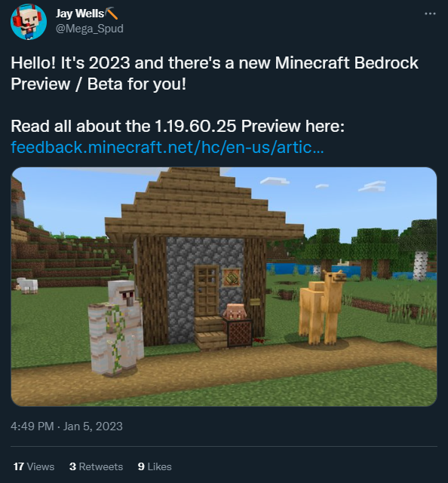Click the camel in the attached image
This screenshot has height=483, width=448.
322,307
